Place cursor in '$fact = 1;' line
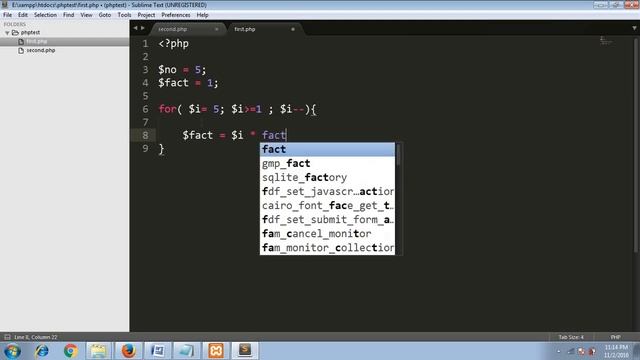640x360 pixels. (x=188, y=83)
